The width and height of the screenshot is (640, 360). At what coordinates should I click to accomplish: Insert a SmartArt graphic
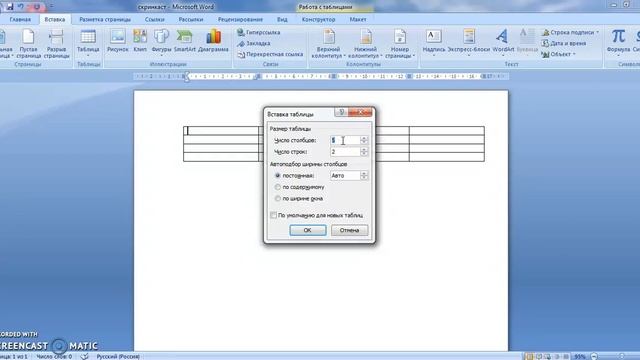pos(184,41)
